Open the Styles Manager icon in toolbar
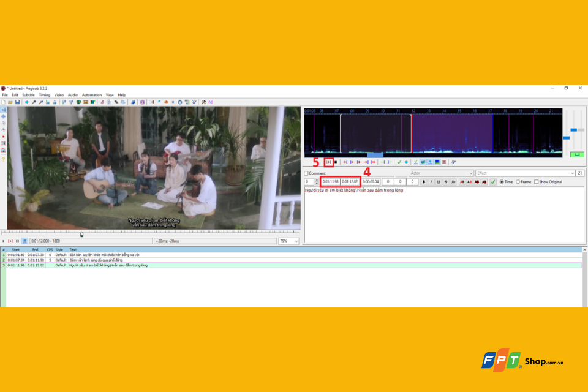The height and width of the screenshot is (392, 588). (102, 102)
